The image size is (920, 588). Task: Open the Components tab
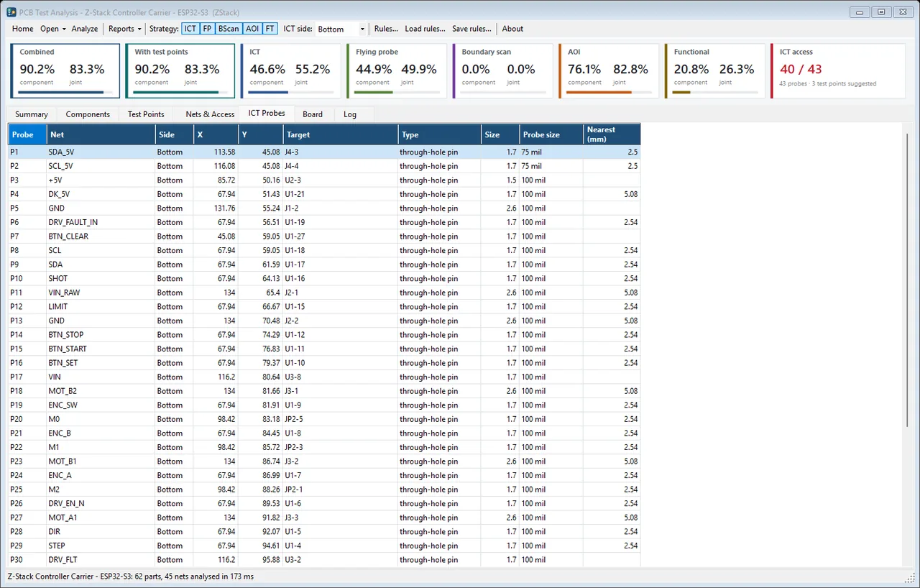click(88, 114)
